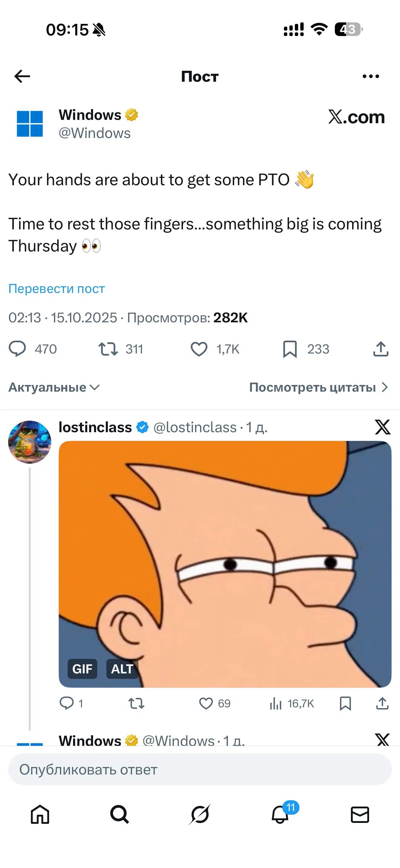Open notifications bell with 11 badge

[x=280, y=815]
